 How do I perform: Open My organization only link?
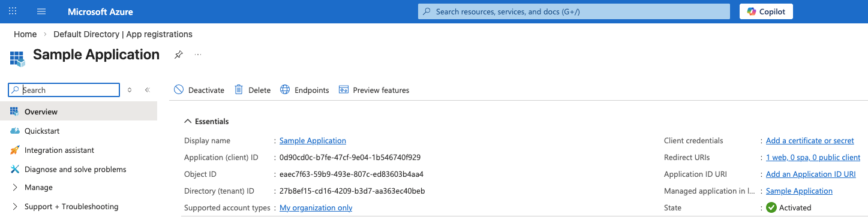[x=316, y=207]
